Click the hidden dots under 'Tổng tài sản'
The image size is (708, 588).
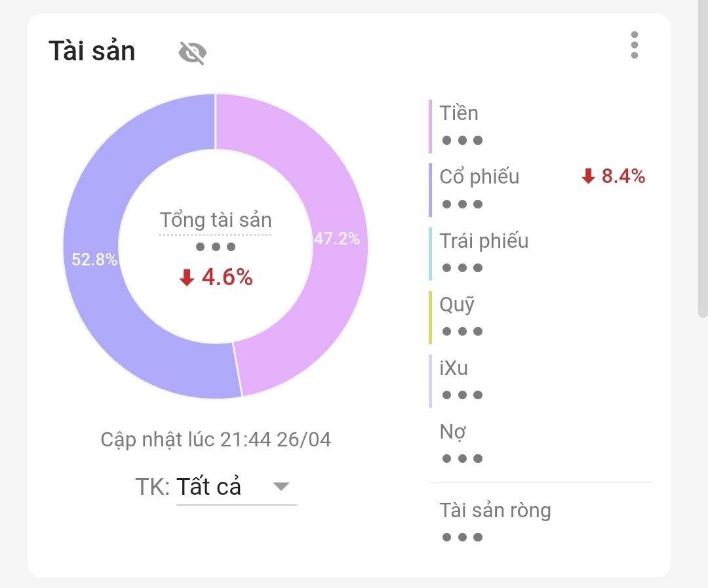pos(216,247)
